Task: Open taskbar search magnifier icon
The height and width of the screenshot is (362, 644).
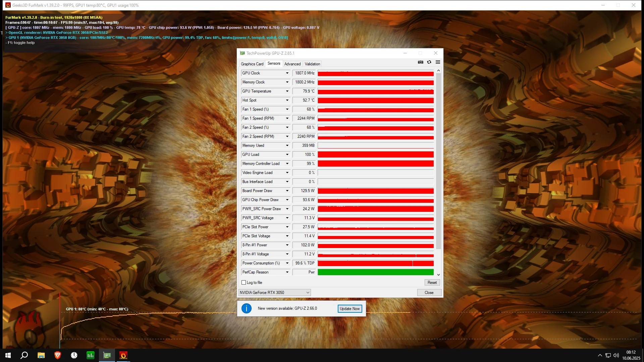Action: [x=24, y=355]
